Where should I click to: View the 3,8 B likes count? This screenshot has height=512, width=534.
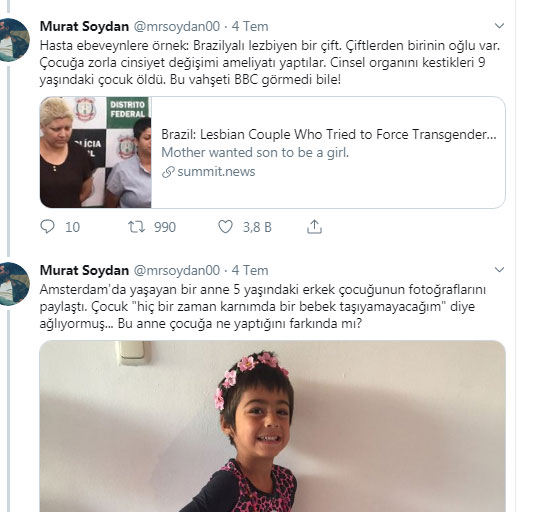[257, 227]
